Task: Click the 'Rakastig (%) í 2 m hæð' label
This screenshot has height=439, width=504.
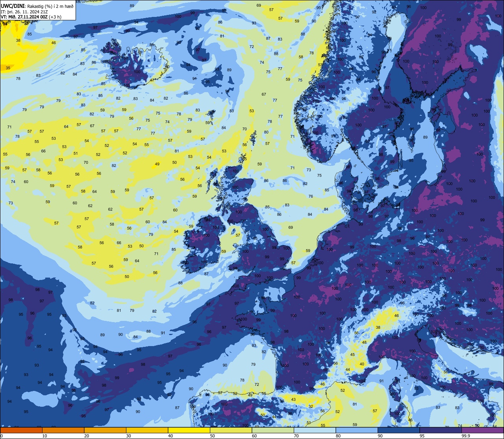Action: click(50, 6)
